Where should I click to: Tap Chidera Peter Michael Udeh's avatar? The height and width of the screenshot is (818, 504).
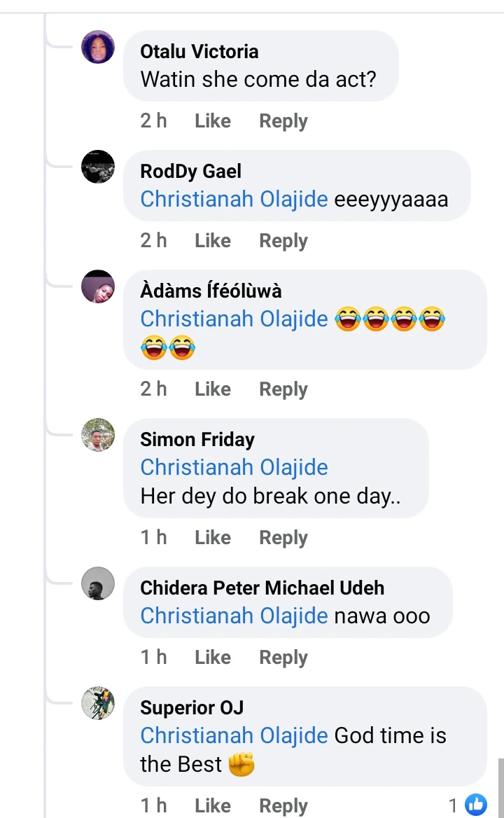coord(98,583)
